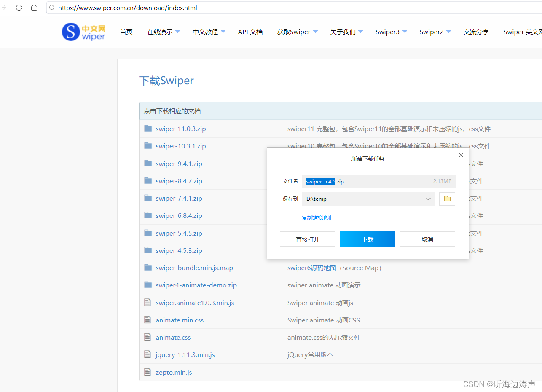Click the file icon beside jquery-1.11.3.min.js

tap(148, 354)
